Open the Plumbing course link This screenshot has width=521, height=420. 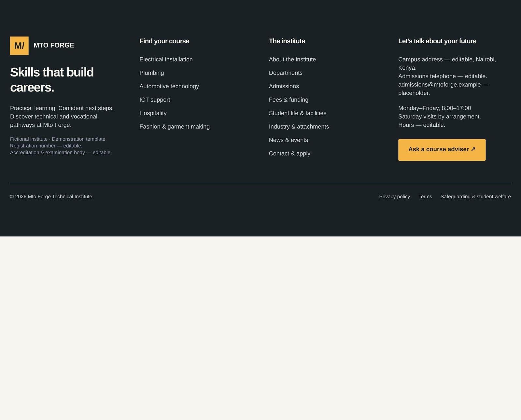[x=152, y=73]
